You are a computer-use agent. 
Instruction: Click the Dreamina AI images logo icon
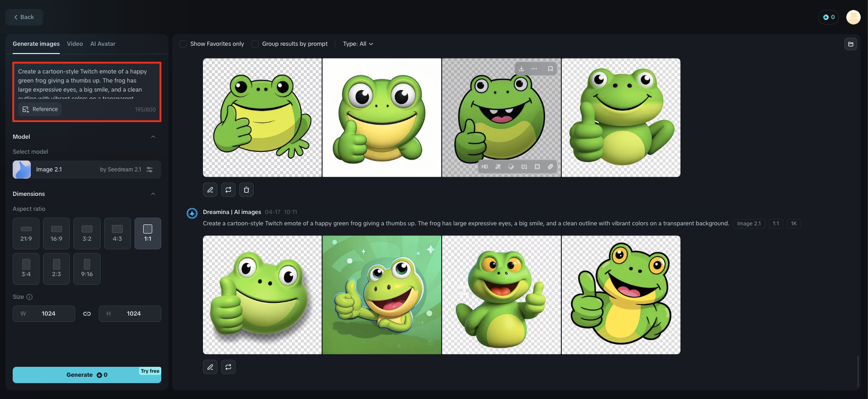pyautogui.click(x=192, y=213)
